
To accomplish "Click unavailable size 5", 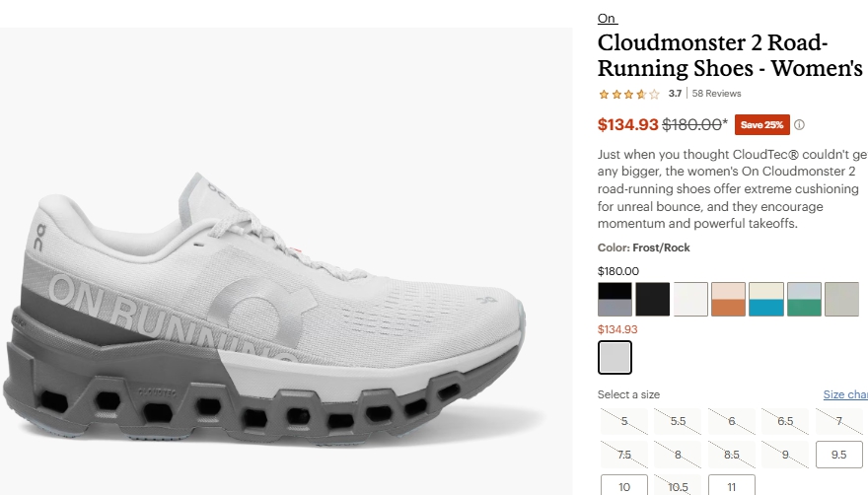I will [x=624, y=421].
